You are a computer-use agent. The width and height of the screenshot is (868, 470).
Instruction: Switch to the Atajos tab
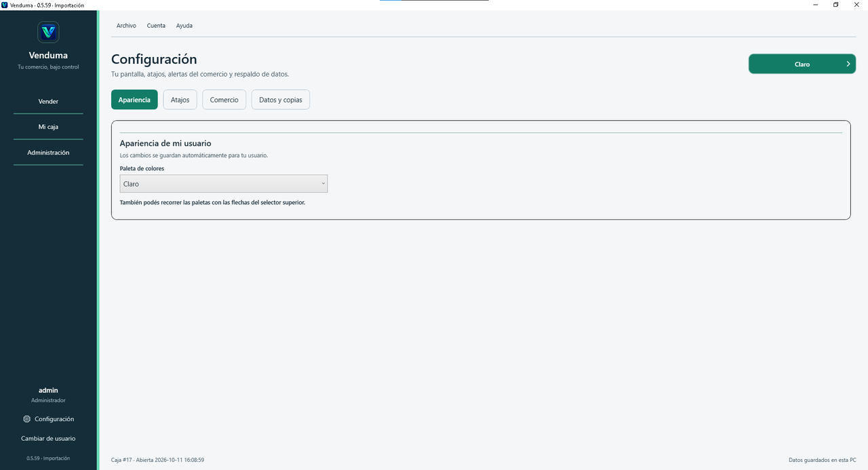click(180, 100)
